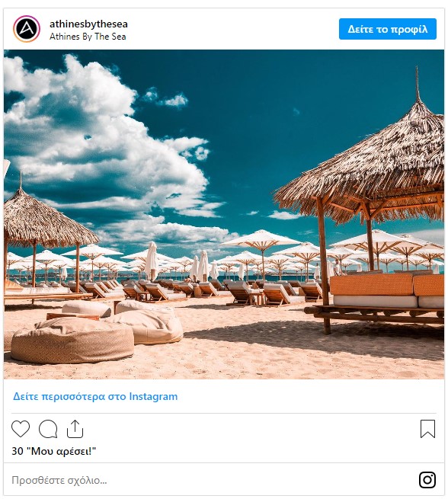
Task: Click the Δείτε το προφίλ button
Action: tap(388, 29)
